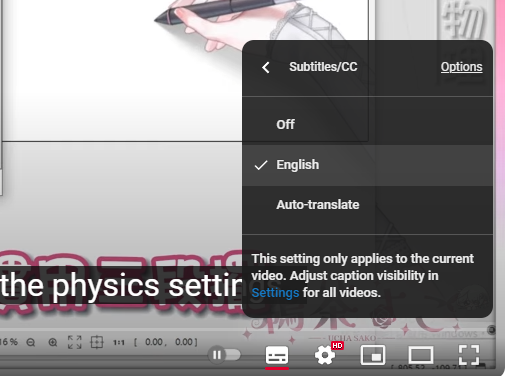Image resolution: width=505 pixels, height=376 pixels.
Task: Activate the miniplayer button
Action: (373, 355)
